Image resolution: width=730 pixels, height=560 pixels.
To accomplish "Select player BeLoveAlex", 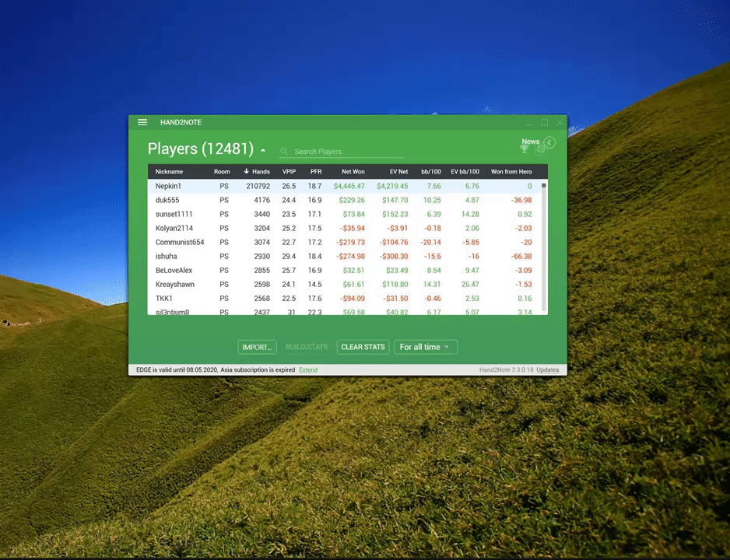I will [x=174, y=270].
